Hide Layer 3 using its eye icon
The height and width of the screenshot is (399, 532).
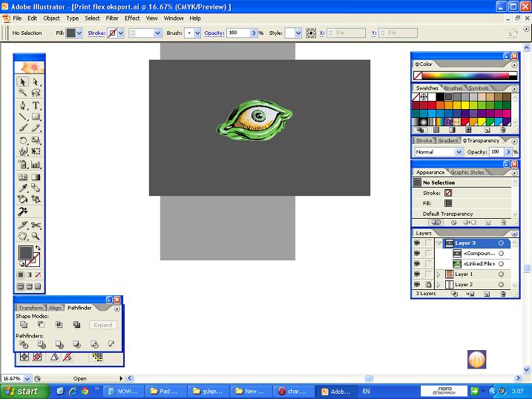(x=417, y=243)
